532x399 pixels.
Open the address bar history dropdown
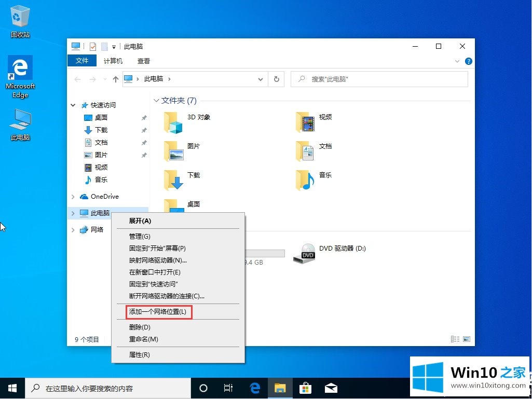click(260, 79)
